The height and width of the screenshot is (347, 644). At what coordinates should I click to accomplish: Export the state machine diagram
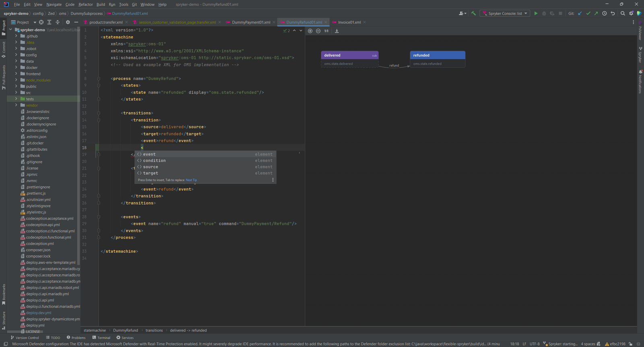[x=337, y=31]
